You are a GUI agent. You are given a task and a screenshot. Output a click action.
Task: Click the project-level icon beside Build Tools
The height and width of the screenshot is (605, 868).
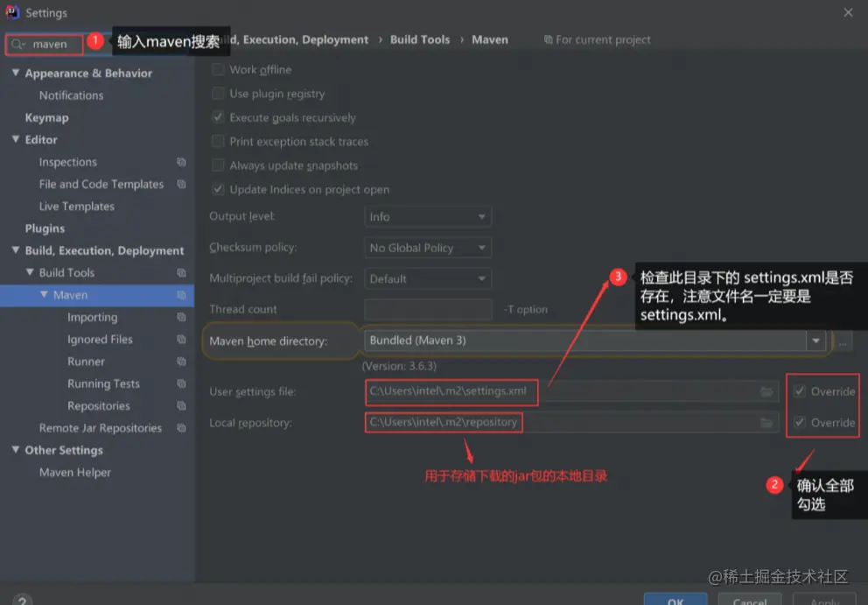click(181, 272)
